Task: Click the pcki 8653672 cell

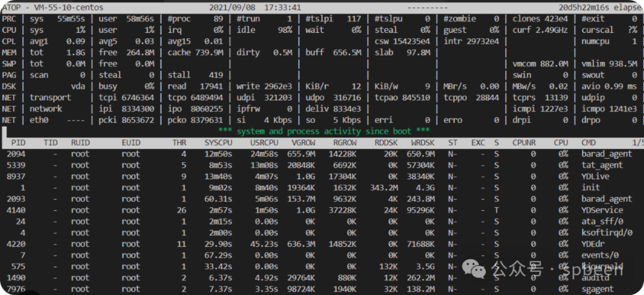Action: [126, 120]
